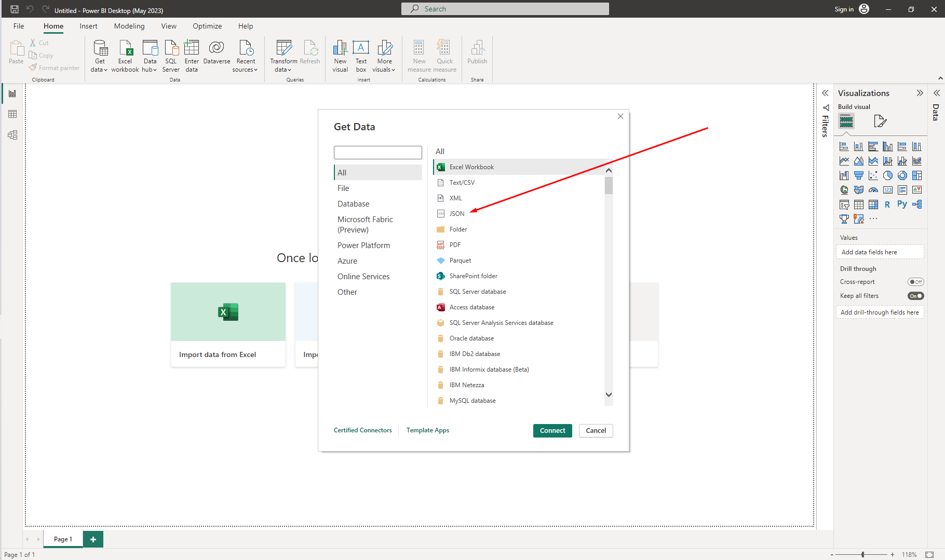The width and height of the screenshot is (945, 560).
Task: Switch to the Insert ribbon tab
Action: pyautogui.click(x=88, y=26)
